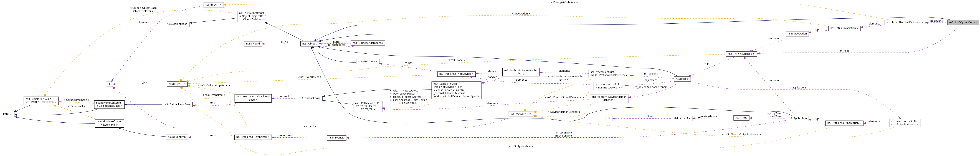
Task: Click the m_devices edge label
Action: tap(651, 80)
